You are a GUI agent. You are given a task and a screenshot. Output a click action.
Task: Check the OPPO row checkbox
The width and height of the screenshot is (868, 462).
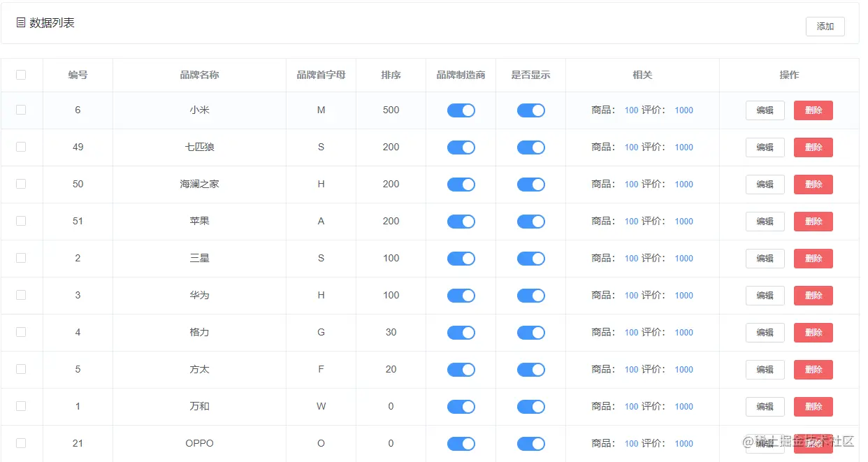click(21, 443)
